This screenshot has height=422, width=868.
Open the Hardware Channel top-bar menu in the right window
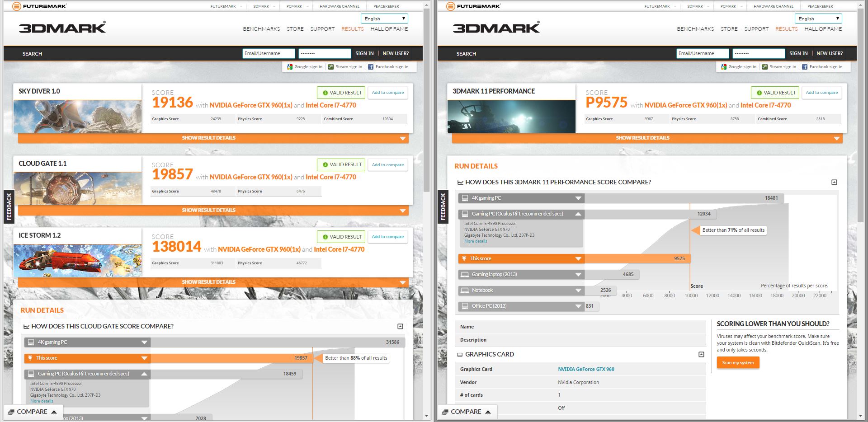[774, 6]
